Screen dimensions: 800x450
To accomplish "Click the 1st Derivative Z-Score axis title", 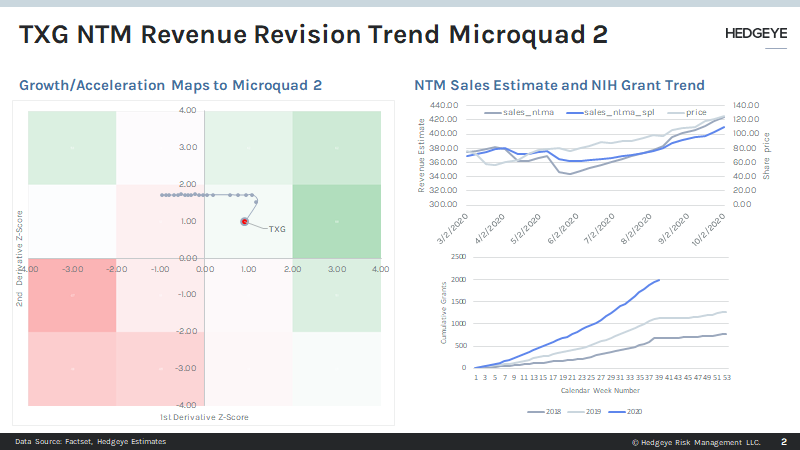I will click(x=204, y=417).
